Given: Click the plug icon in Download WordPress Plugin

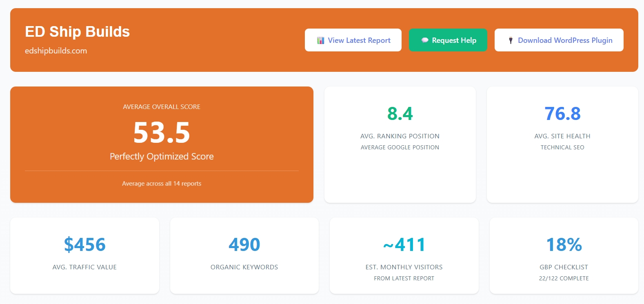Looking at the screenshot, I should [x=511, y=40].
